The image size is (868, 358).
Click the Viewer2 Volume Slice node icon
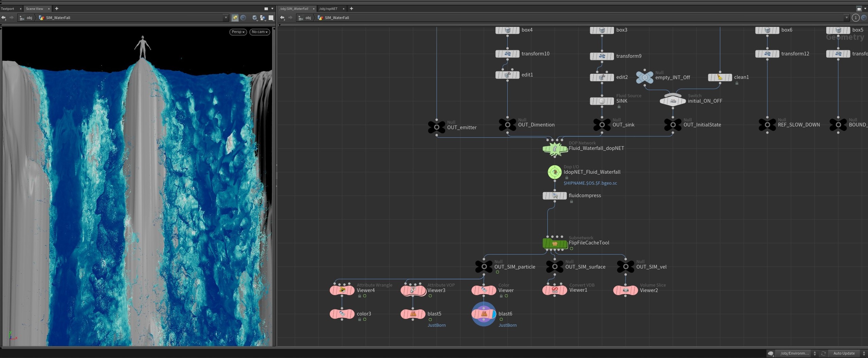point(626,290)
